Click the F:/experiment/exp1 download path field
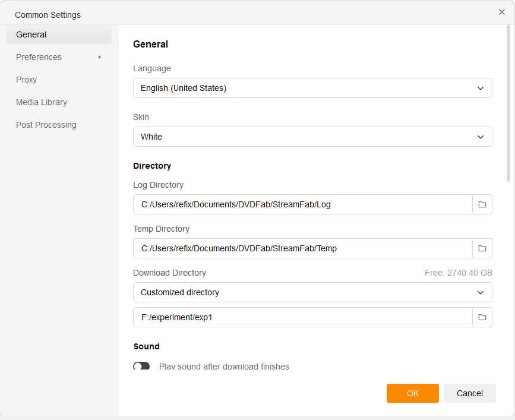 [x=303, y=317]
